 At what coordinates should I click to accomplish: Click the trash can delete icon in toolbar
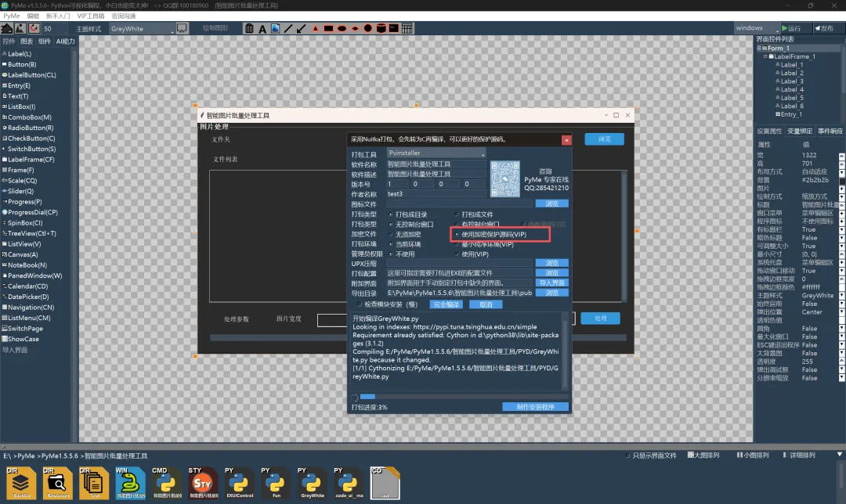249,28
